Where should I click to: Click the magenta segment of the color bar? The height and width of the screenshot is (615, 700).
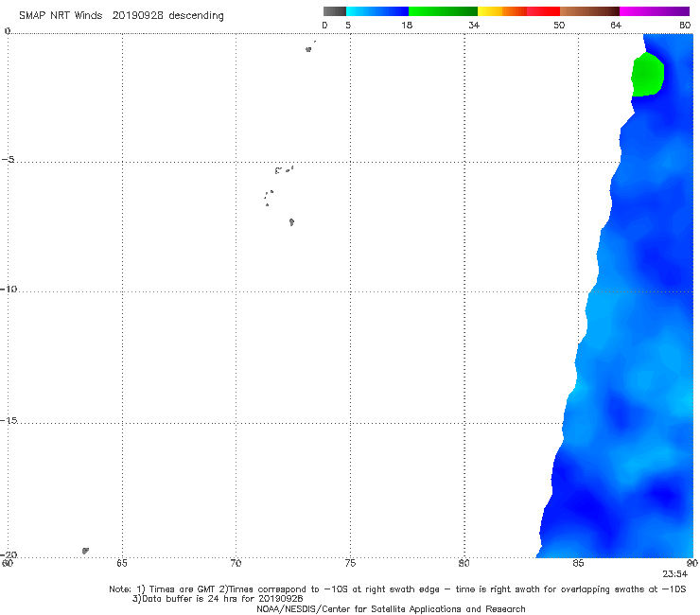pos(655,11)
